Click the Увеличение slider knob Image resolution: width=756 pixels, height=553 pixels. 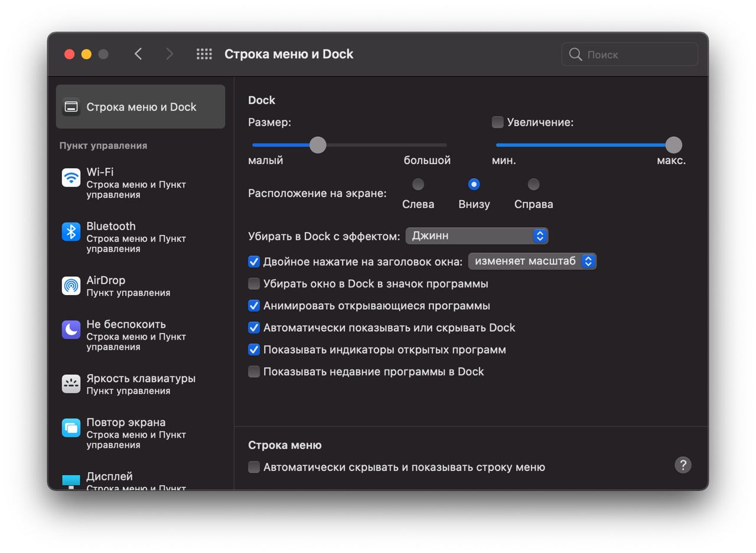click(x=673, y=145)
